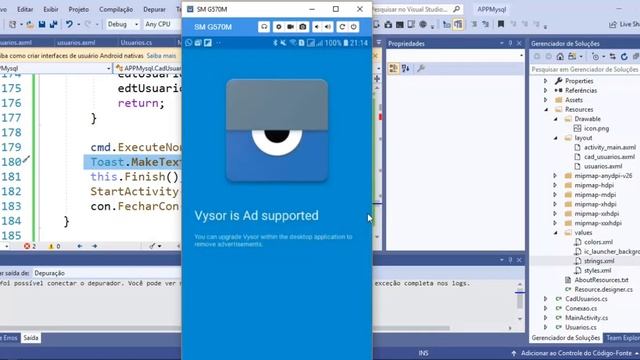The image size is (640, 360).
Task: Click the Open File icon in the toolbar
Action: 30,25
